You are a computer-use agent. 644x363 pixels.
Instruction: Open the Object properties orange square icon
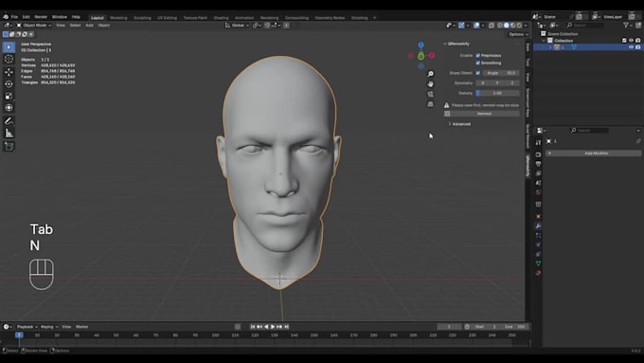[x=538, y=216]
